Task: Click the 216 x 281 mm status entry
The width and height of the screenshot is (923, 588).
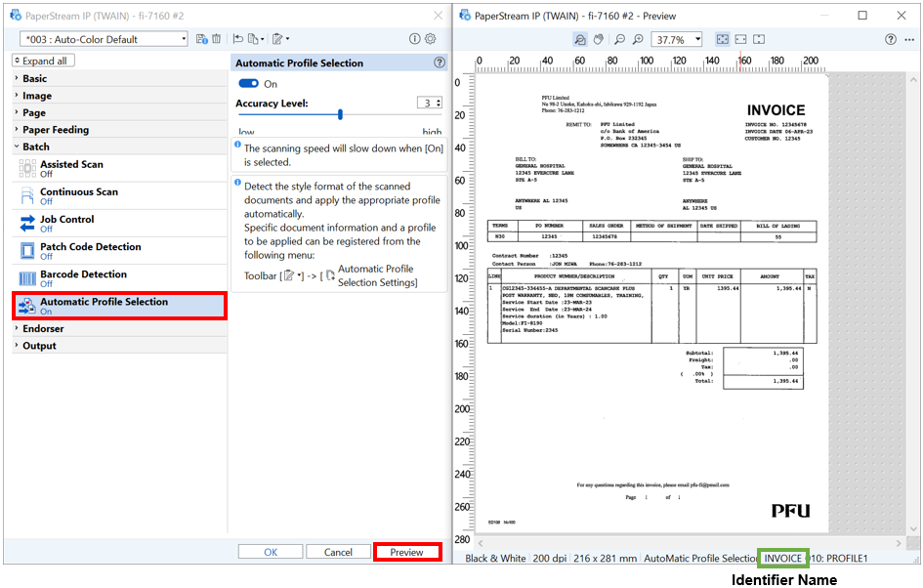Action: tap(606, 558)
